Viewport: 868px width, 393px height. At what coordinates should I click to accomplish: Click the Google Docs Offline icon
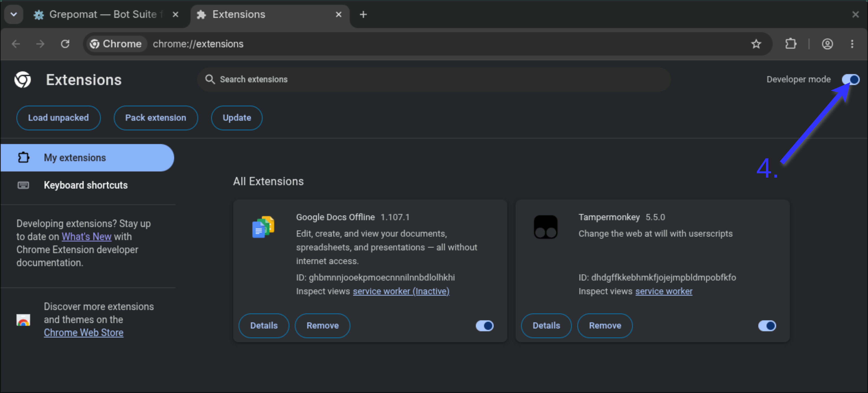click(x=263, y=227)
